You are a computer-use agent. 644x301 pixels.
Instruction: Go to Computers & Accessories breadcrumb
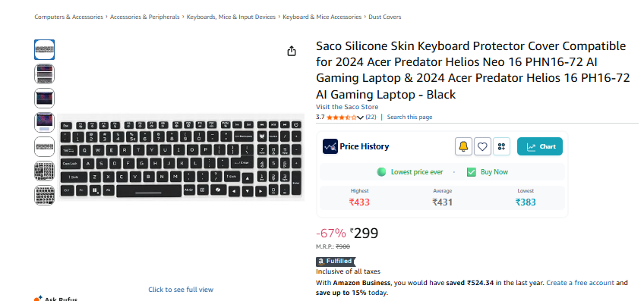pyautogui.click(x=68, y=17)
